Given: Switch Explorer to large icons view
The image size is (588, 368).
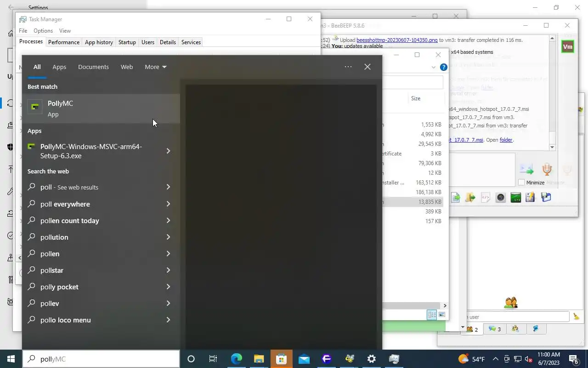Looking at the screenshot, I should coord(442,315).
